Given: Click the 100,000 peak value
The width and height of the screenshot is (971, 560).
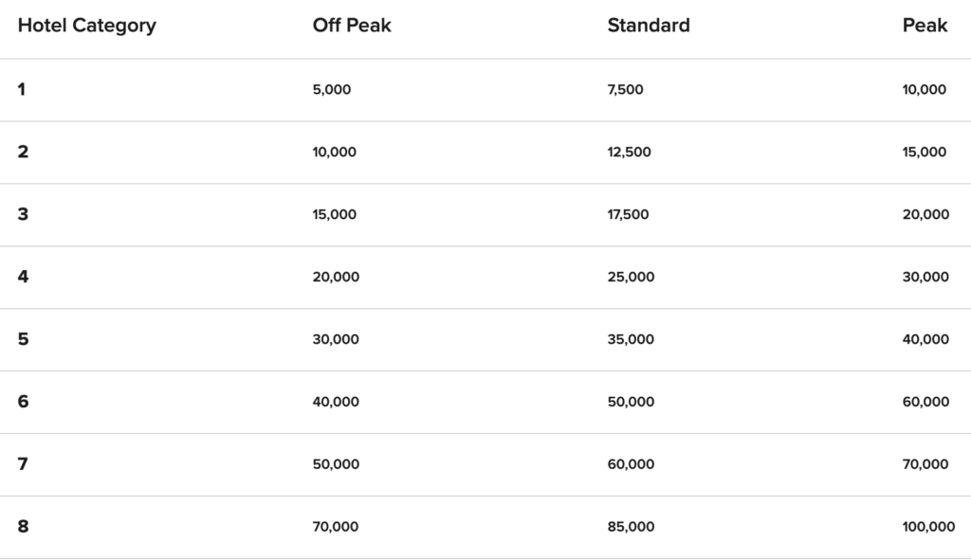Looking at the screenshot, I should (928, 527).
